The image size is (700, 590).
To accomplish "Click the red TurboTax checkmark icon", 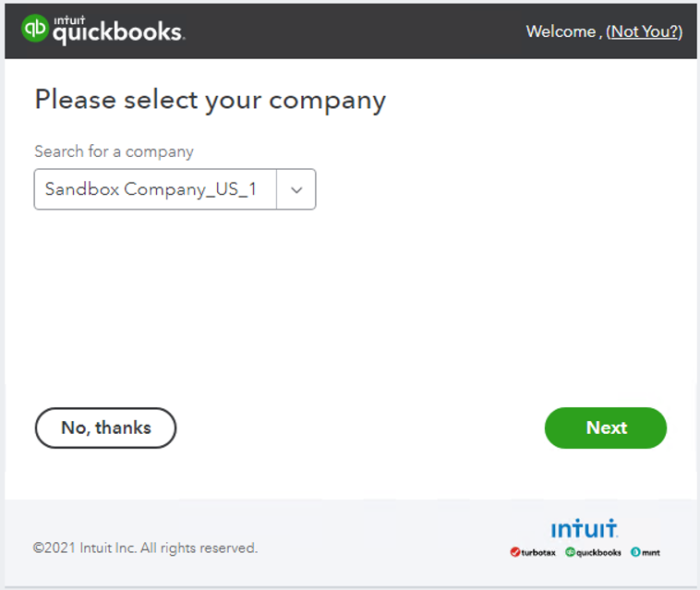I will click(x=514, y=552).
